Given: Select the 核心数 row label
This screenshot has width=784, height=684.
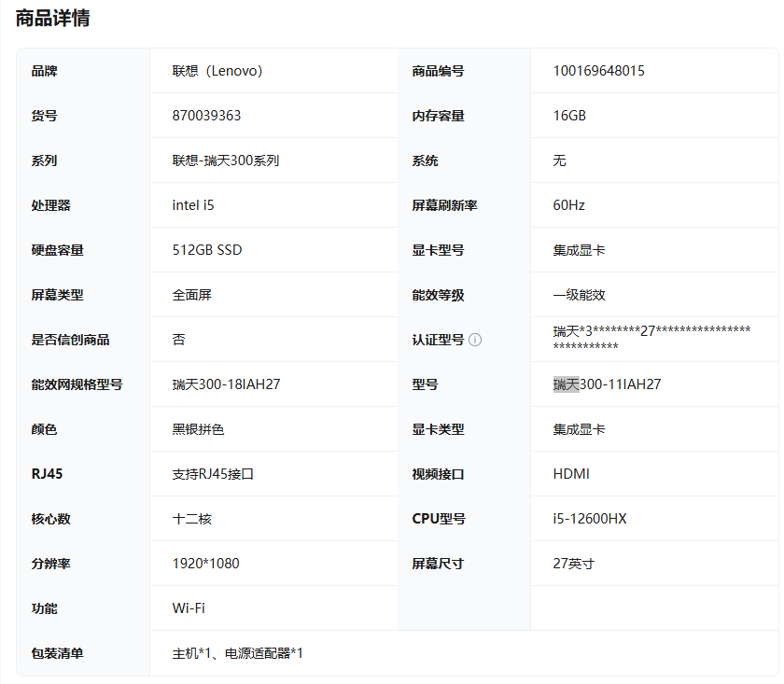Looking at the screenshot, I should pyautogui.click(x=50, y=519).
